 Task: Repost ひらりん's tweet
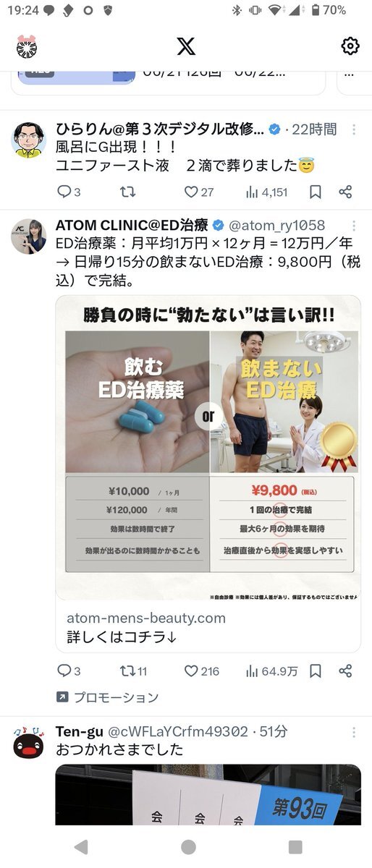(x=128, y=192)
